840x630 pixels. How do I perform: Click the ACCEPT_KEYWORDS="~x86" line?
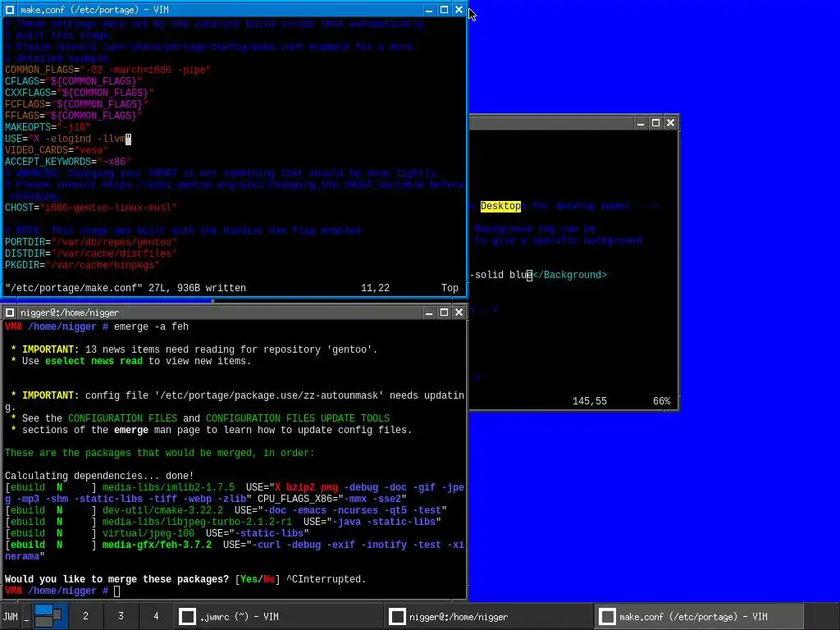[67, 162]
